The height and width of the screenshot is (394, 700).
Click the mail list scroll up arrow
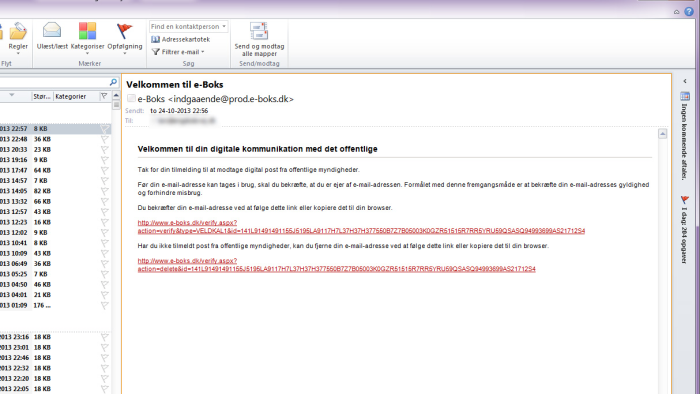pos(116,95)
